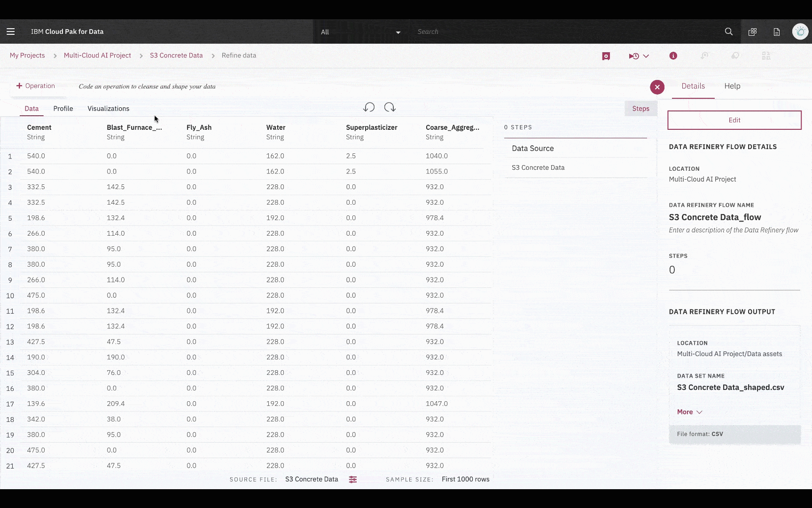Click the add Operation button
This screenshot has width=812, height=508.
pyautogui.click(x=36, y=86)
